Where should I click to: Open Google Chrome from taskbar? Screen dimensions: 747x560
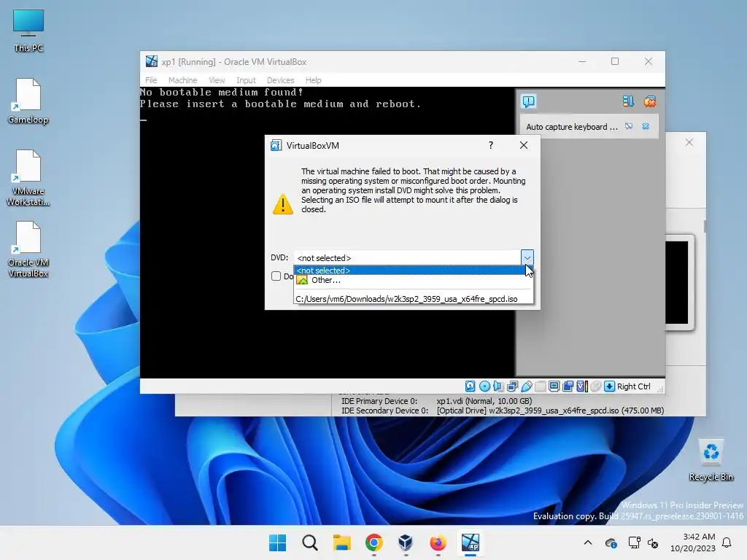[374, 542]
